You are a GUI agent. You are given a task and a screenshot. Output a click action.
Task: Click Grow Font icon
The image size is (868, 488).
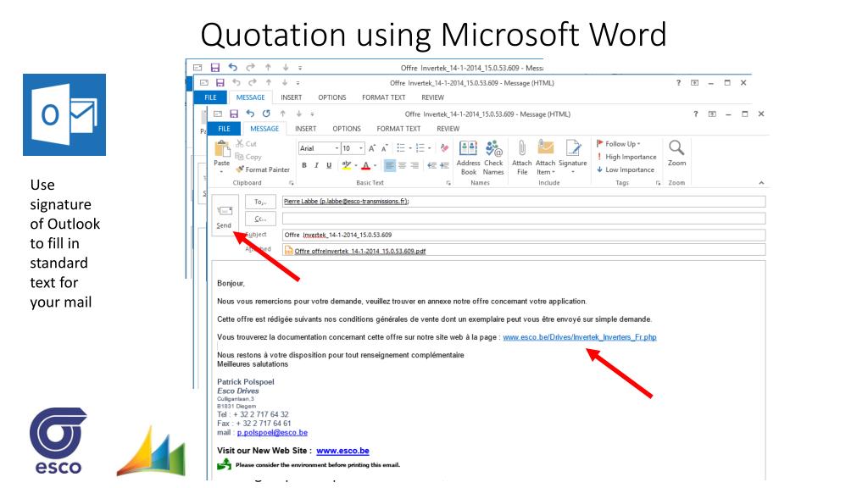tap(372, 148)
